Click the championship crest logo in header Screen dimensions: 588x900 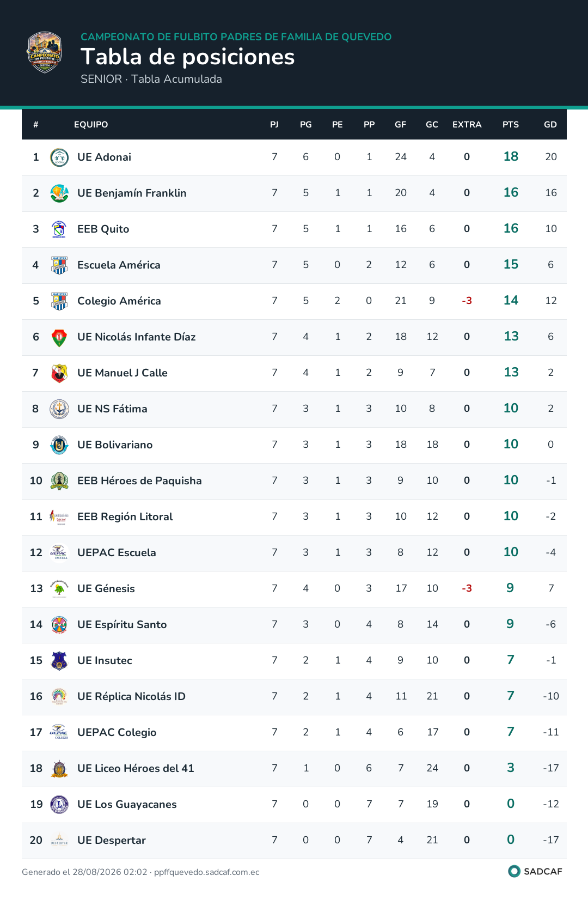tap(45, 52)
